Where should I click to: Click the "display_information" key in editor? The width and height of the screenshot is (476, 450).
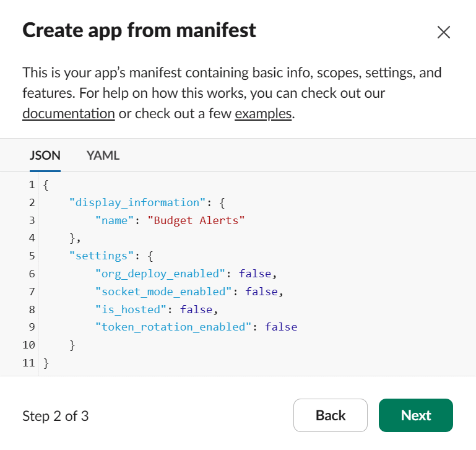[x=137, y=202]
